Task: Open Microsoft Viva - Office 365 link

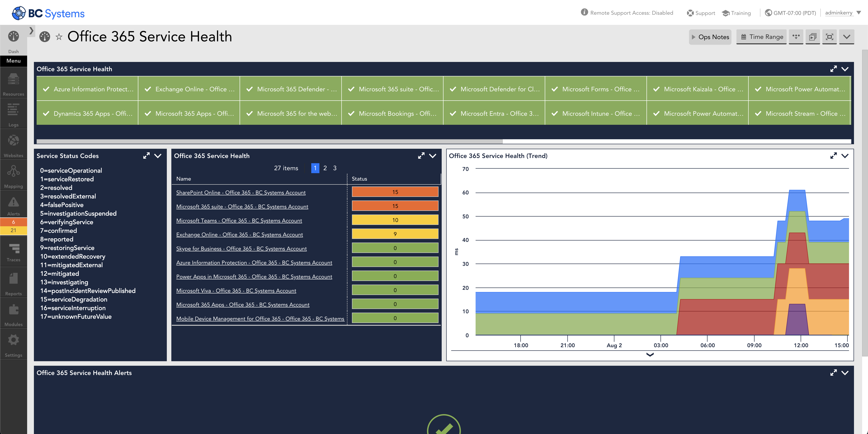Action: click(x=236, y=290)
